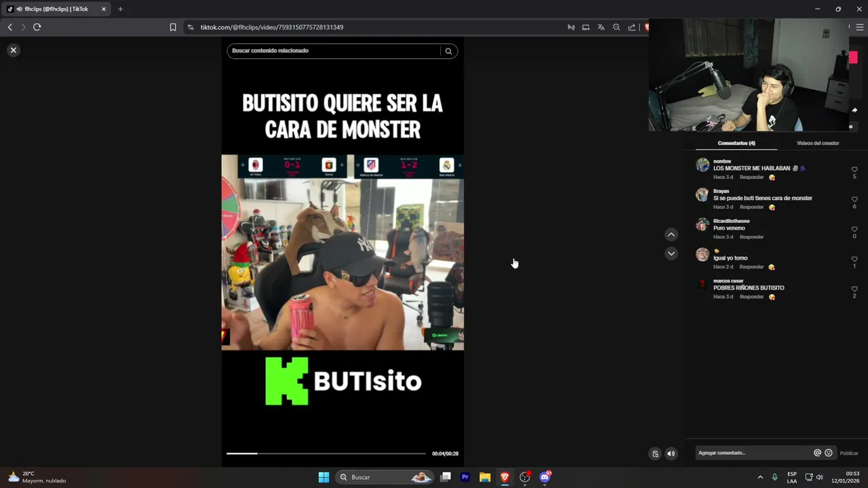
Task: Click the share arrow on the video sidebar
Action: (x=854, y=110)
